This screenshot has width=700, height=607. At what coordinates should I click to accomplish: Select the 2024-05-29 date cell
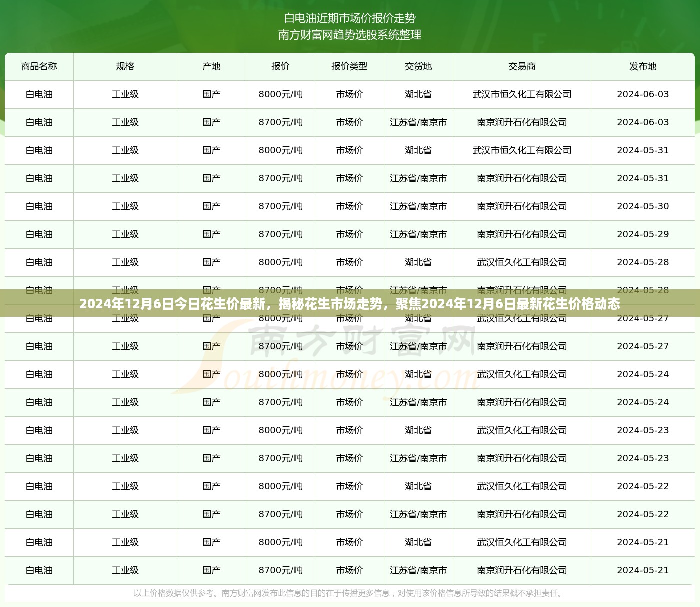[x=643, y=234]
